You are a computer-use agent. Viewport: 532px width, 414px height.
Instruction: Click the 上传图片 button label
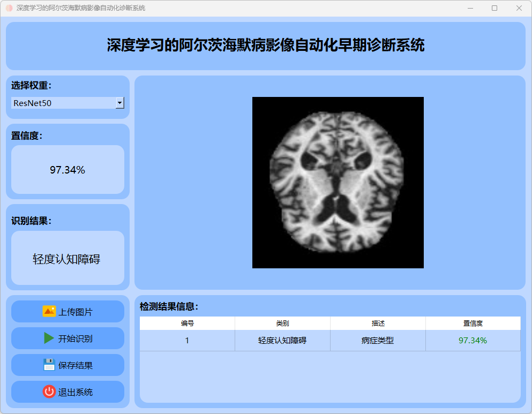76,312
